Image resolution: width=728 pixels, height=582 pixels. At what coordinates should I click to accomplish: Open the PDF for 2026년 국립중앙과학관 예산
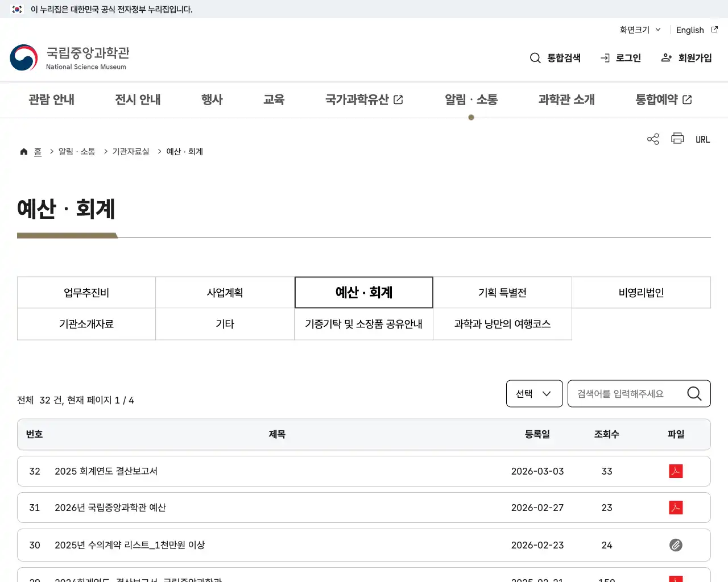(676, 508)
